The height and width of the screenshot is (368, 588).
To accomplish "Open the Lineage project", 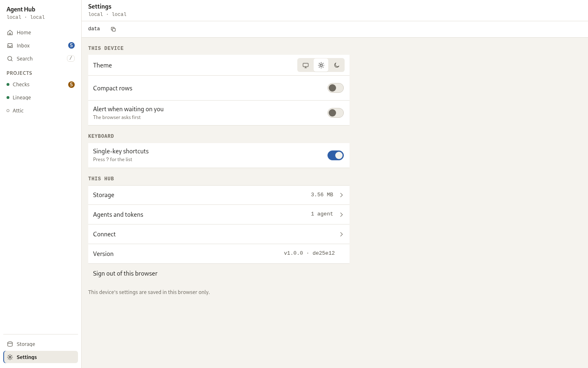I will [40, 98].
